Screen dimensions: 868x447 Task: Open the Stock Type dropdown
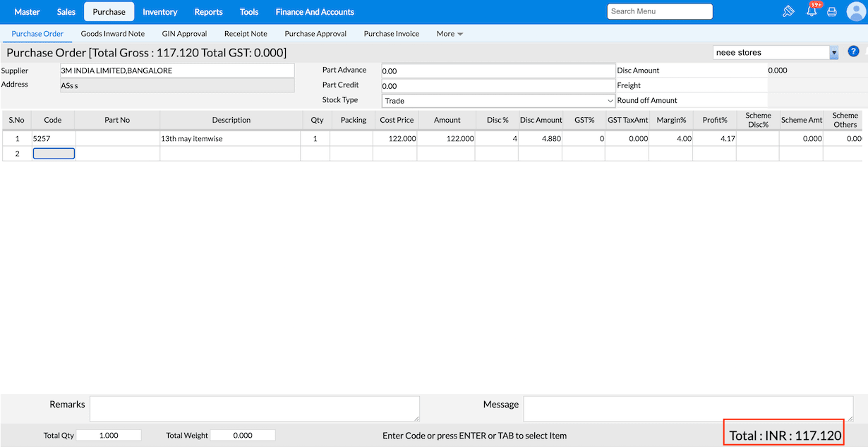click(498, 101)
